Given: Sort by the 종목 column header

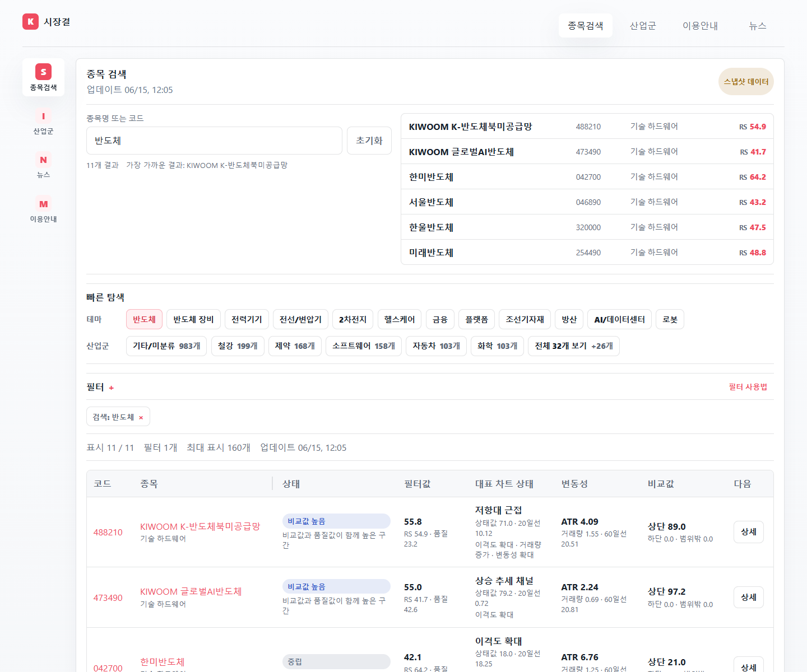Looking at the screenshot, I should point(149,484).
